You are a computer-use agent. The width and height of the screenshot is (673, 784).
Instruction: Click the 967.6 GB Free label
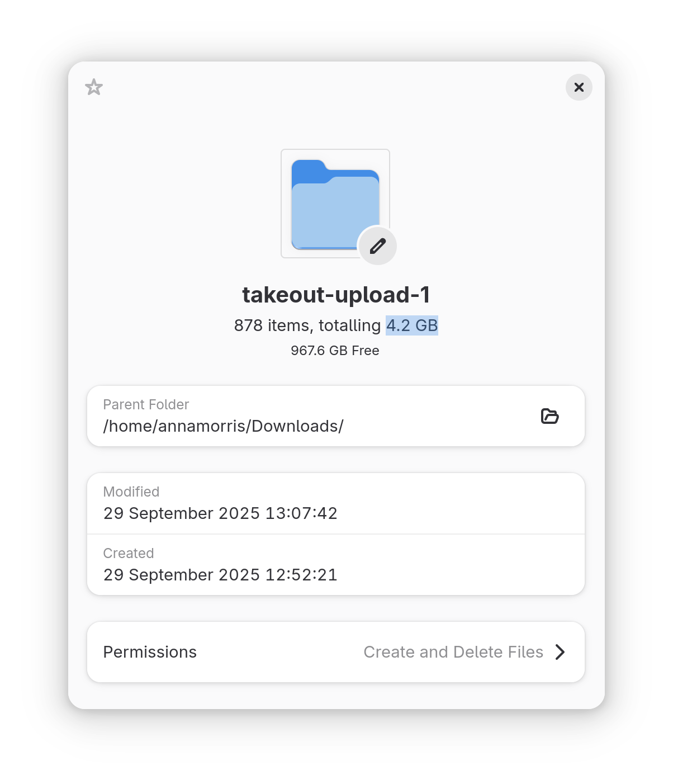(x=335, y=351)
